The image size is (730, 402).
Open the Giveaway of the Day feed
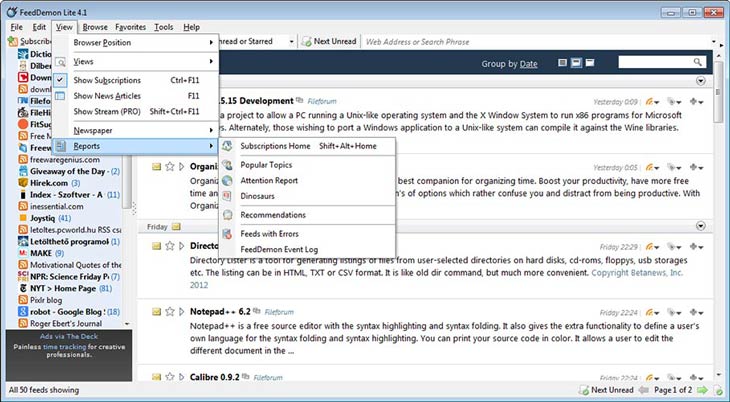tap(67, 171)
